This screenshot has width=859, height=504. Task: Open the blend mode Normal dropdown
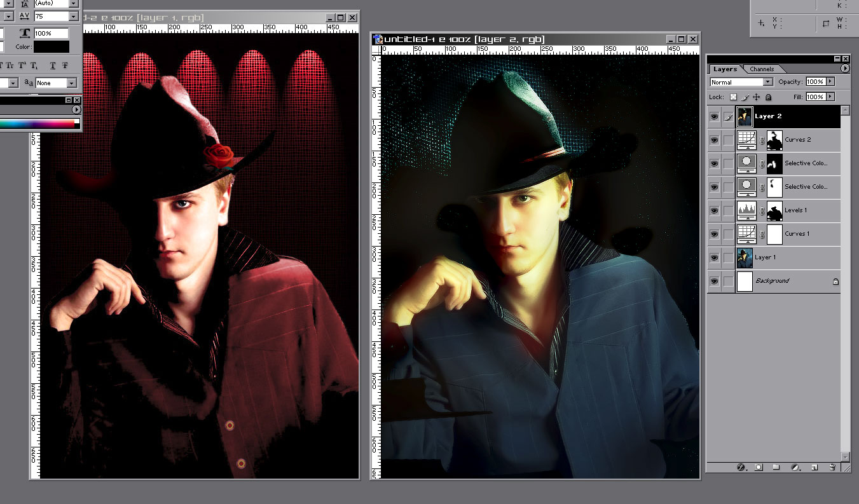tap(741, 82)
